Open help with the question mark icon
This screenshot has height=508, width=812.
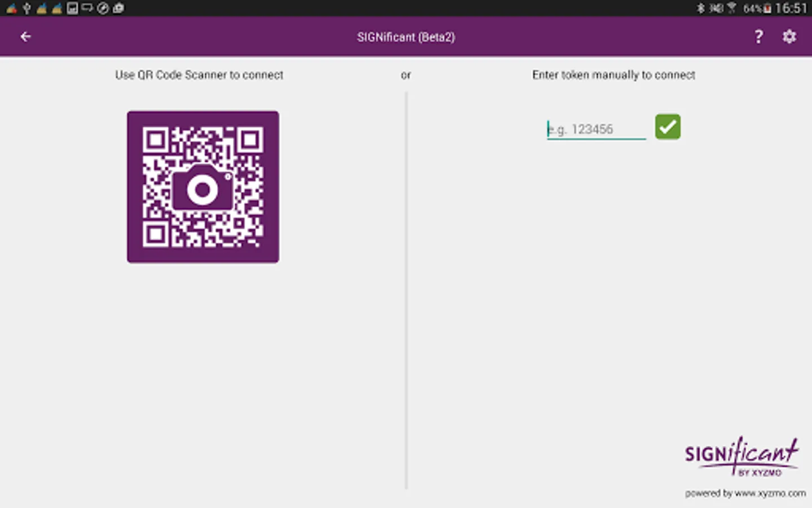pyautogui.click(x=759, y=37)
